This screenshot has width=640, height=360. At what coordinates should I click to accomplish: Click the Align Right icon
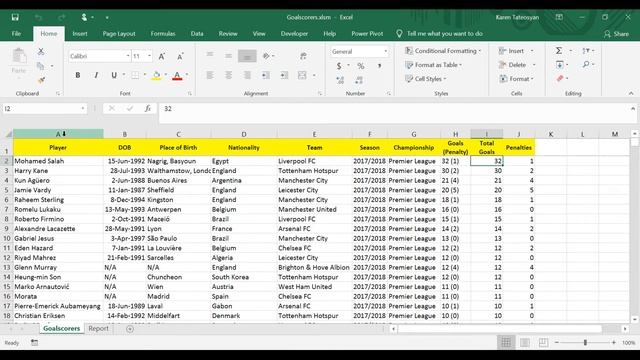pyautogui.click(x=247, y=75)
